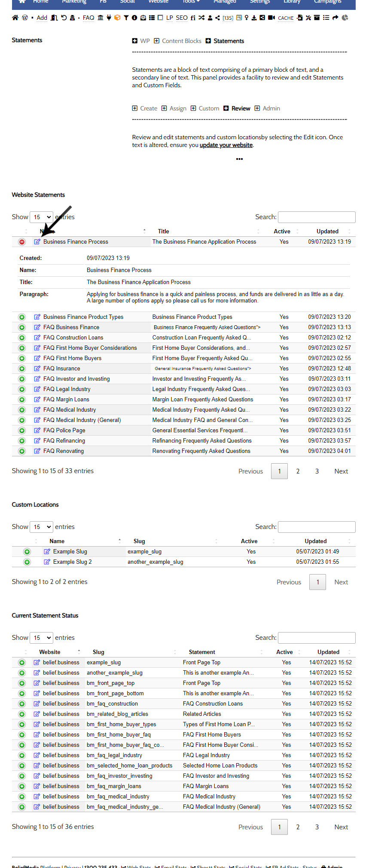Click the pie chart icon in toolbar
This screenshot has height=868, width=369.
pyautogui.click(x=345, y=18)
